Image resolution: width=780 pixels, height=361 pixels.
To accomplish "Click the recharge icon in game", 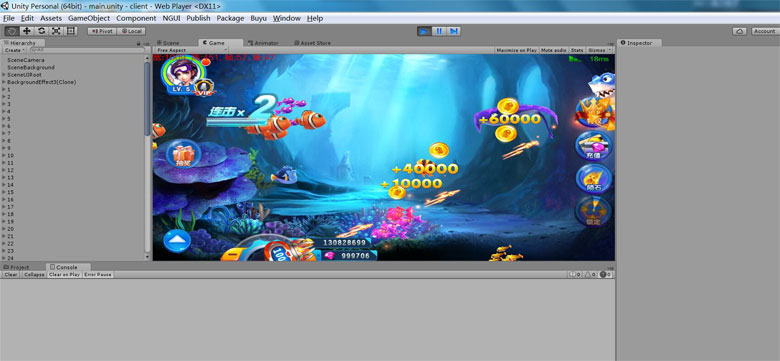I will [x=594, y=146].
